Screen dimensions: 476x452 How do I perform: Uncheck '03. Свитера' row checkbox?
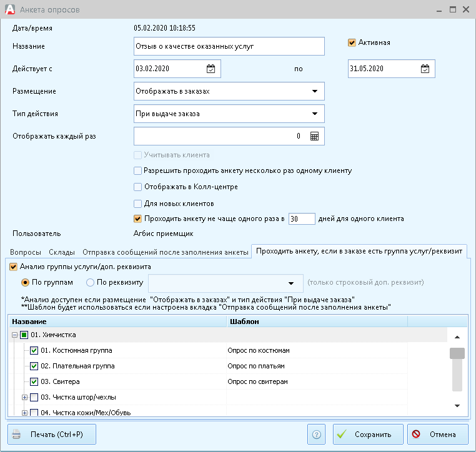pyautogui.click(x=34, y=381)
